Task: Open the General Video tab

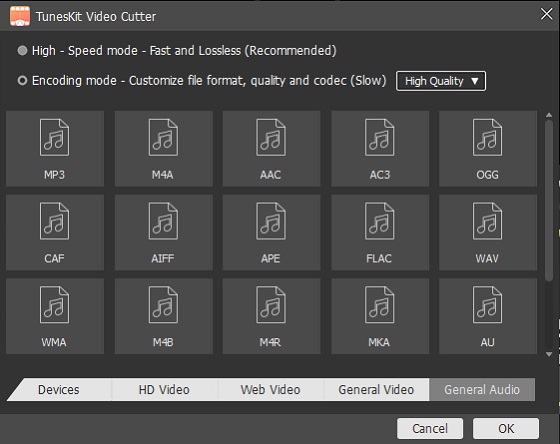Action: click(376, 390)
